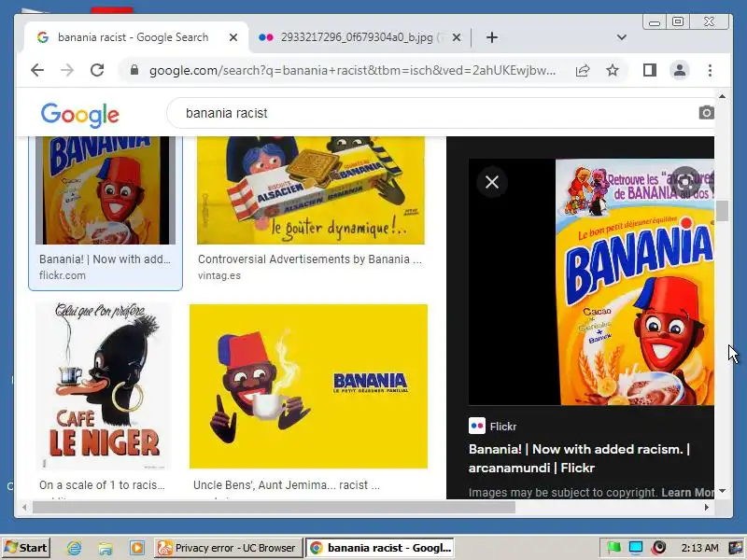Close the banania racist Google Search tab
The image size is (747, 560).
tap(233, 37)
